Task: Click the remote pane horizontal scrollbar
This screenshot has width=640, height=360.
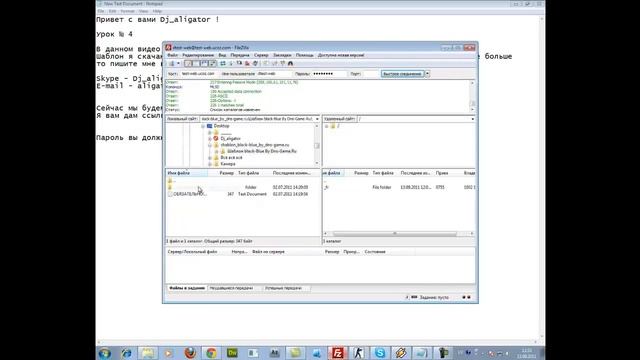Action: coord(395,233)
